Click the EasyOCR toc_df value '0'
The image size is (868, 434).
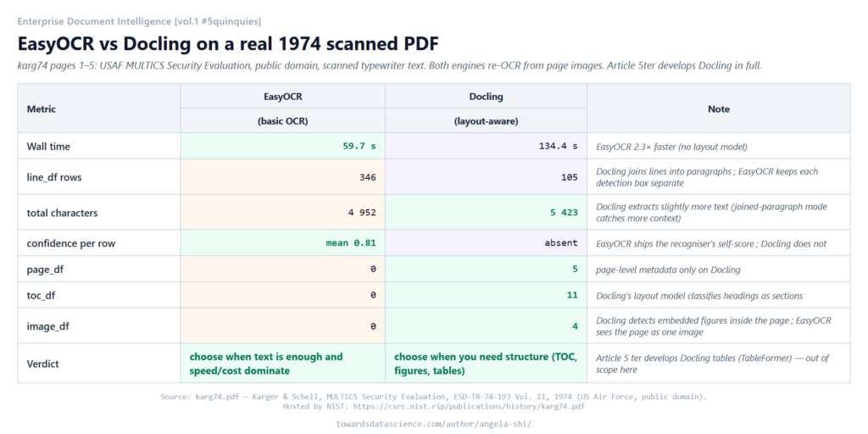tap(373, 296)
